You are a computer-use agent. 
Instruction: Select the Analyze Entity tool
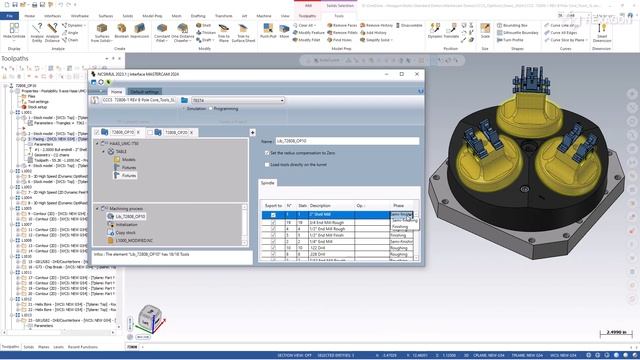(x=37, y=32)
